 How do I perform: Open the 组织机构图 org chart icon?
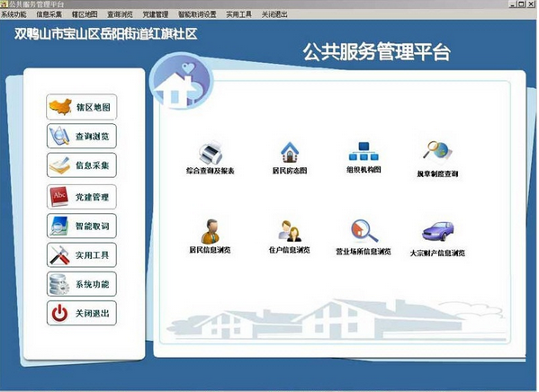point(364,152)
